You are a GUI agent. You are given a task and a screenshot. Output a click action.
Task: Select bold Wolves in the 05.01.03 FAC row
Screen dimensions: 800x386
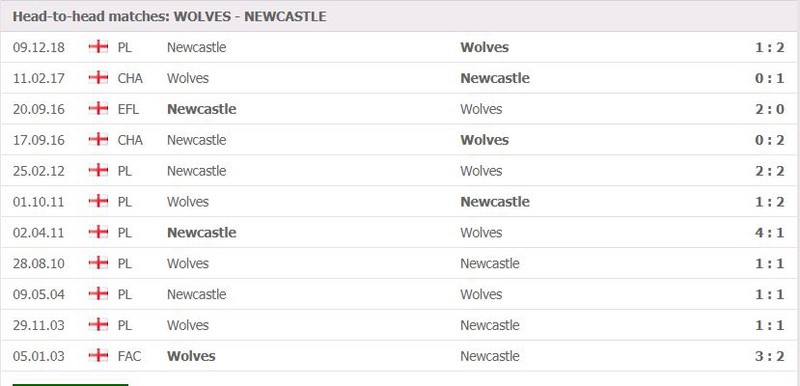click(x=191, y=356)
